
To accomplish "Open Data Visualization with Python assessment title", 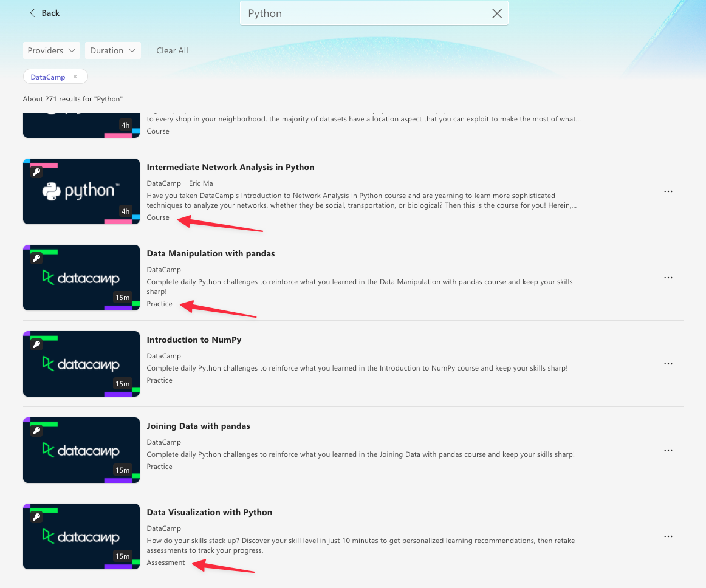I will pos(209,512).
